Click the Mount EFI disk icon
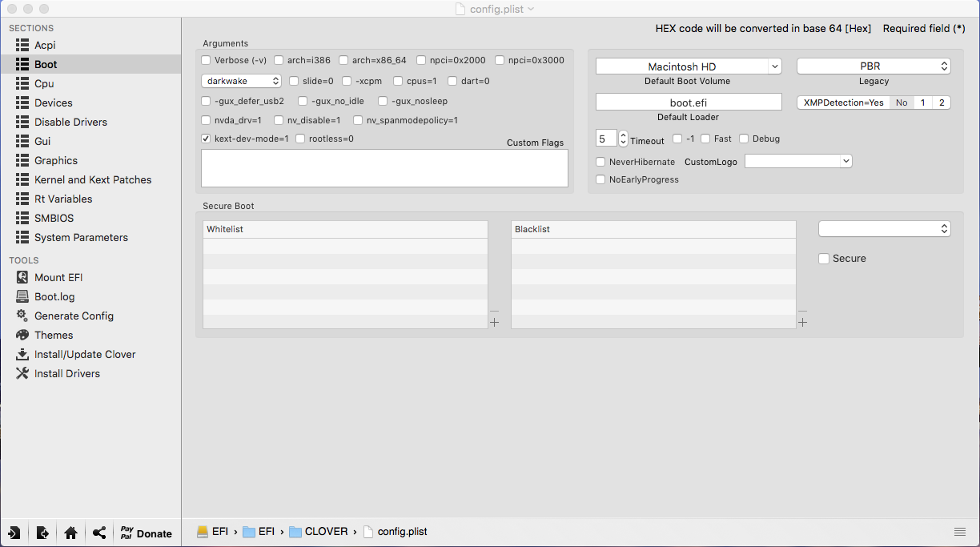The height and width of the screenshot is (547, 980). 22,278
